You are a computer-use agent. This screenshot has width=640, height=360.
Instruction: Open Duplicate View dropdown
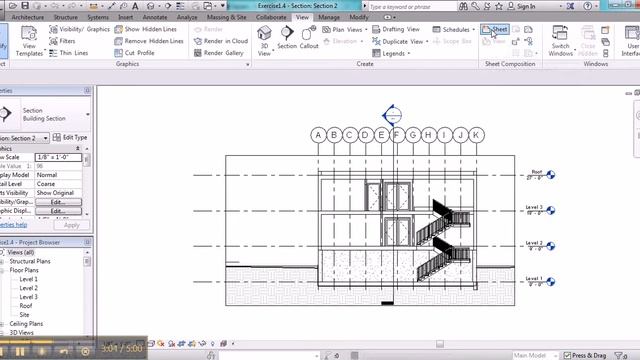click(x=400, y=42)
